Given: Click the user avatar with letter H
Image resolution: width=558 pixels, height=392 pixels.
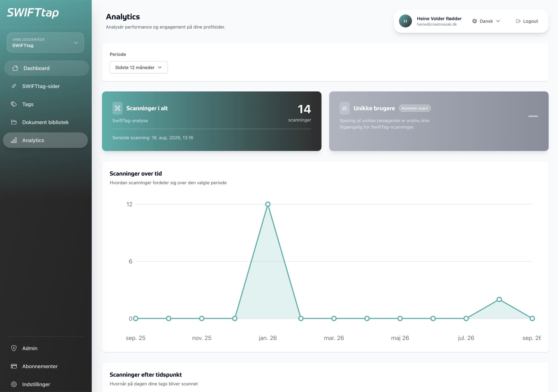Looking at the screenshot, I should coord(405,21).
